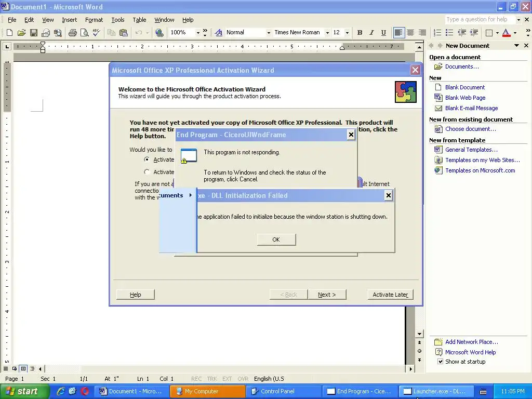Image resolution: width=532 pixels, height=399 pixels.
Task: Toggle TRK track changes in status bar
Action: (x=212, y=379)
